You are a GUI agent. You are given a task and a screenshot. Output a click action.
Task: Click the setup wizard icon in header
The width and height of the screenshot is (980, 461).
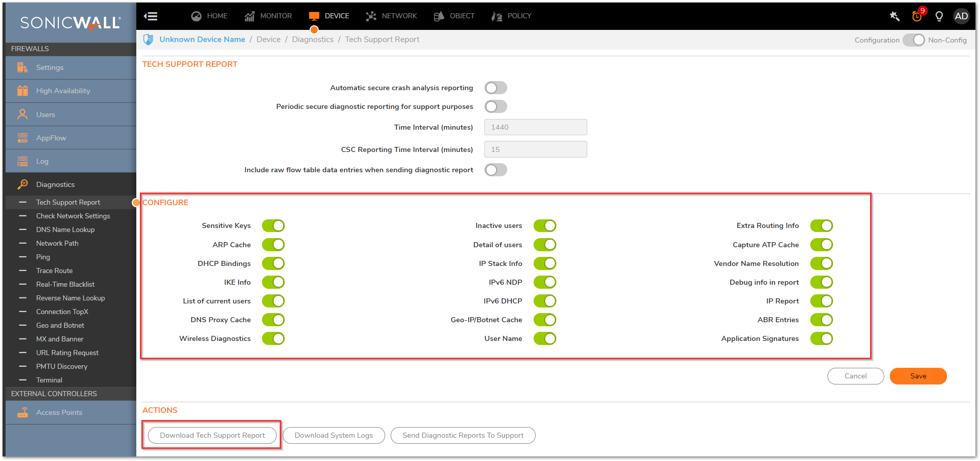coord(894,16)
